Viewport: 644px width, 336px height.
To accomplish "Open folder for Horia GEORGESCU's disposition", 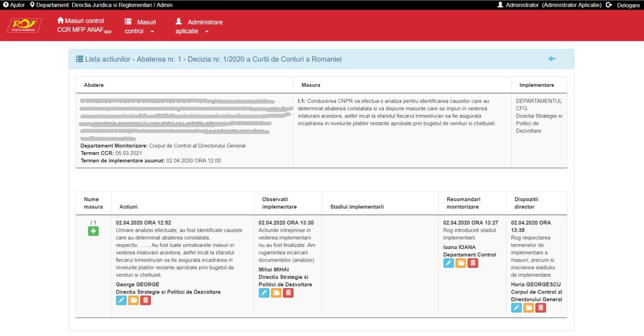I will [x=529, y=308].
